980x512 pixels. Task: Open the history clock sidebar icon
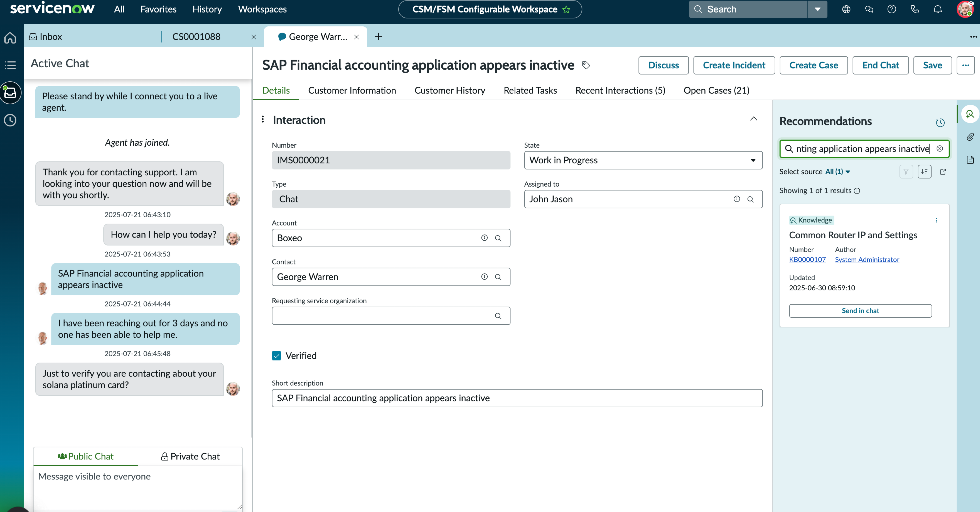click(10, 120)
